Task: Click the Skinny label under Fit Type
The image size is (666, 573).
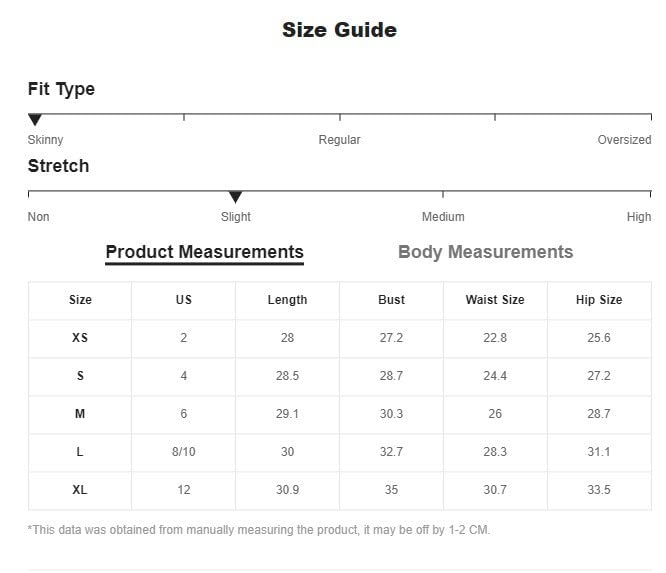Action: 45,140
